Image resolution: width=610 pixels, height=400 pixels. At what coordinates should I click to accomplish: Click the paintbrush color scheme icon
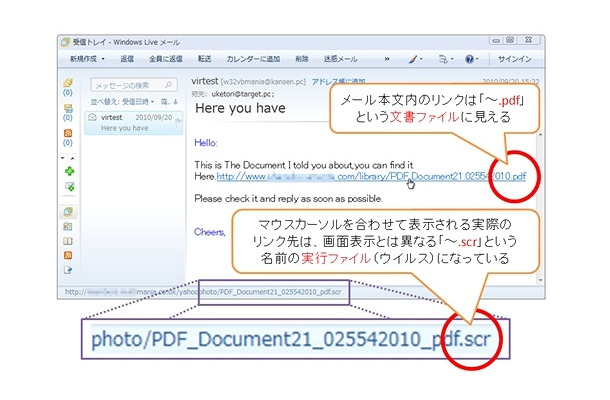tap(413, 59)
